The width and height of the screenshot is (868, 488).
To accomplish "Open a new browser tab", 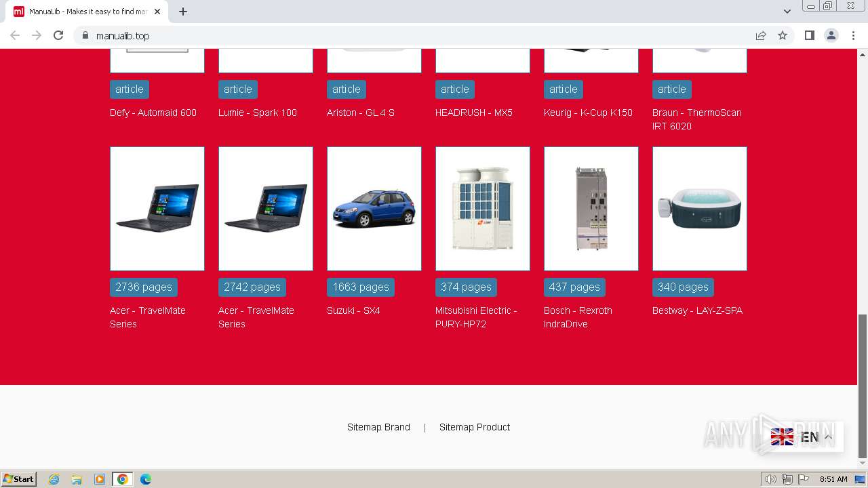I will 182,12.
